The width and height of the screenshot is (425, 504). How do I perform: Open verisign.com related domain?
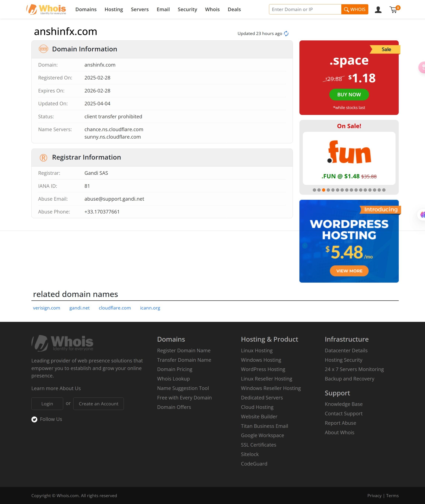click(47, 308)
